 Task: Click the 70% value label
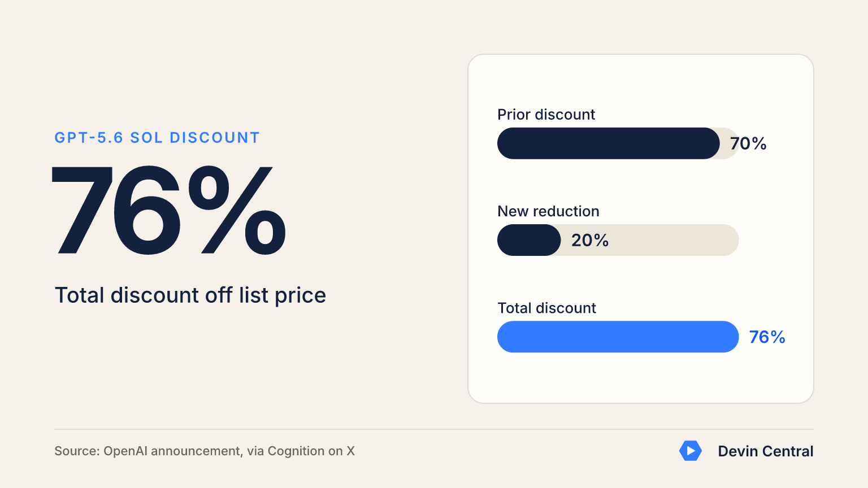point(748,143)
